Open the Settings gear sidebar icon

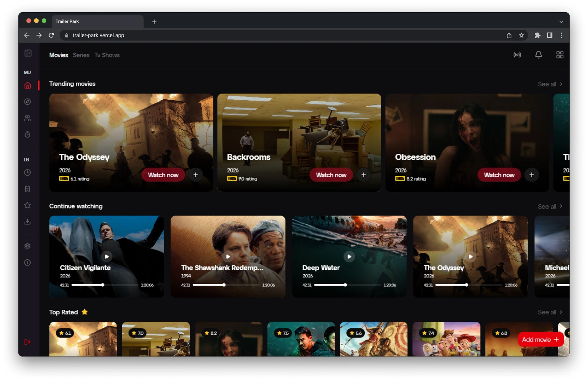pyautogui.click(x=28, y=246)
